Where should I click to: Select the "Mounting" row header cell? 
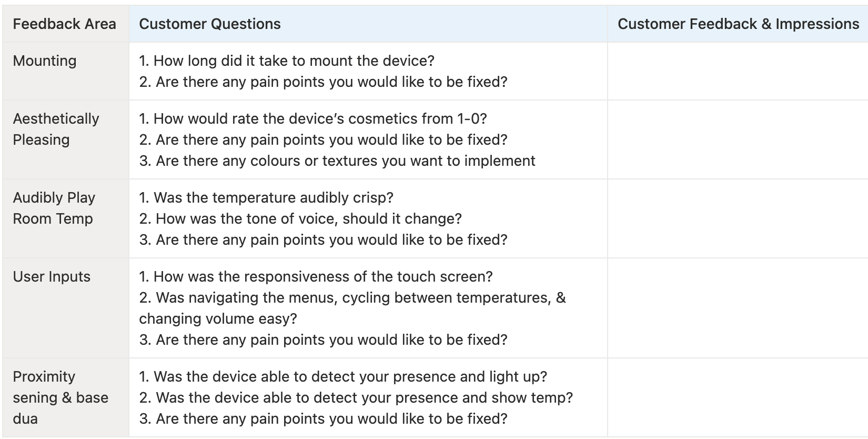(x=45, y=61)
